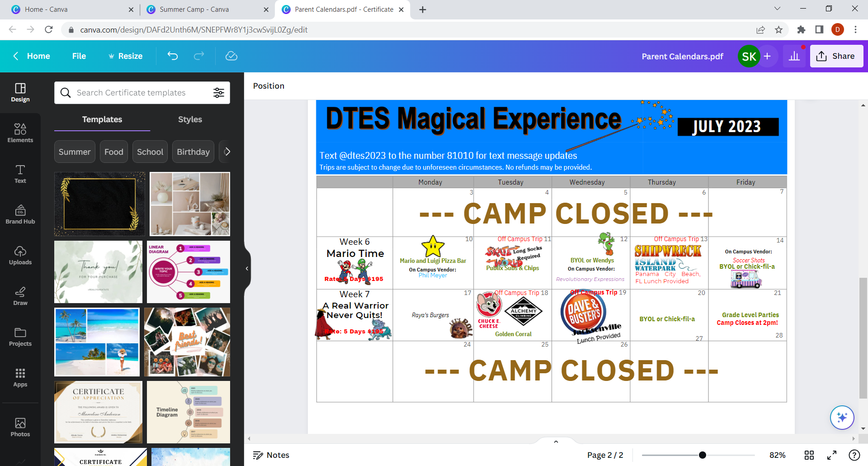Open the tab search dropdown
The image size is (868, 466).
click(x=777, y=9)
